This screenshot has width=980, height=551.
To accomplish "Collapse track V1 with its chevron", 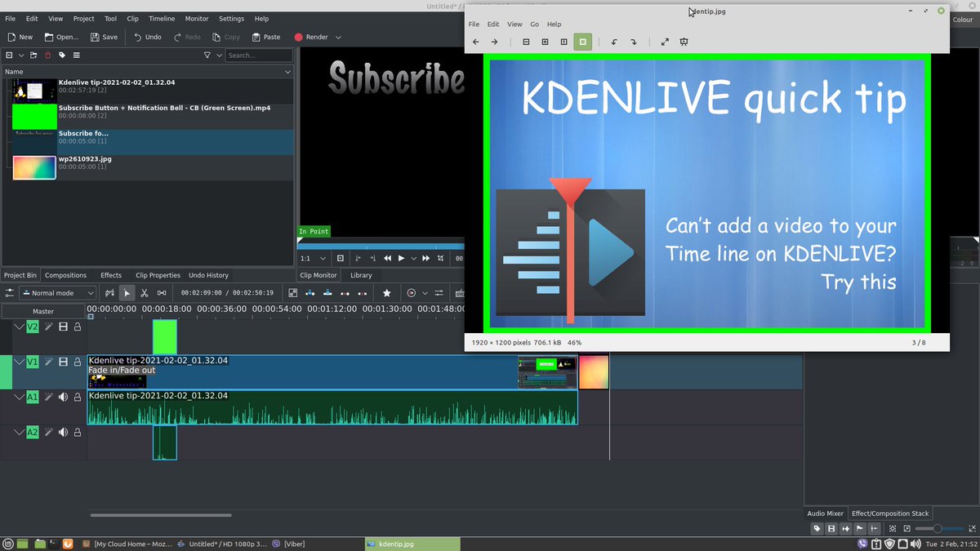I will (19, 362).
